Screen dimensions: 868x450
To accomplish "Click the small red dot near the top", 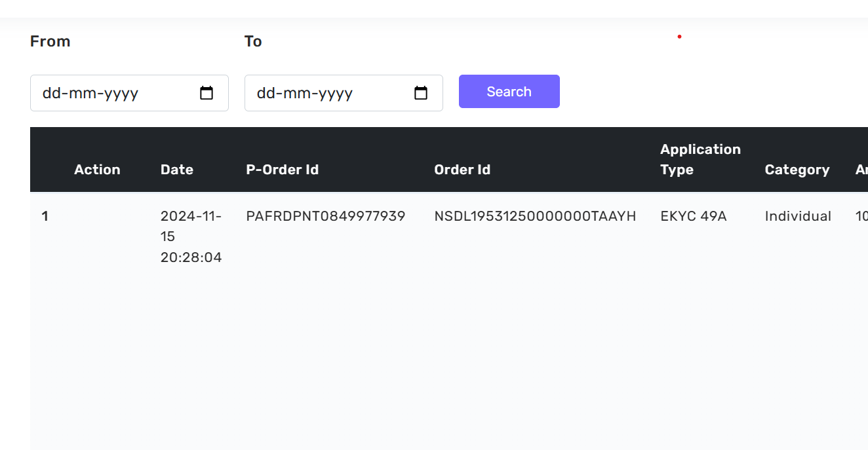I will (679, 37).
